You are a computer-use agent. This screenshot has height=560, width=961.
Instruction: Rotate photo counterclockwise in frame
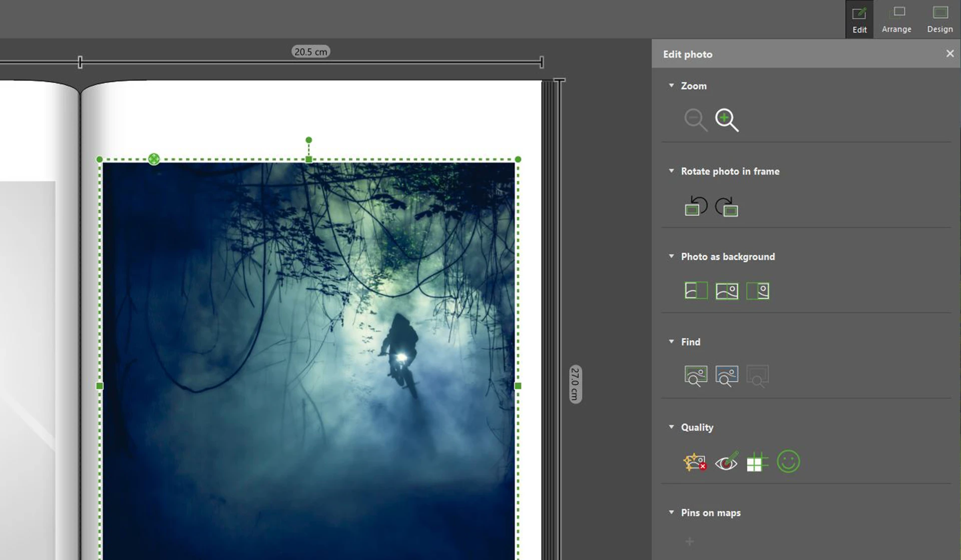(696, 206)
